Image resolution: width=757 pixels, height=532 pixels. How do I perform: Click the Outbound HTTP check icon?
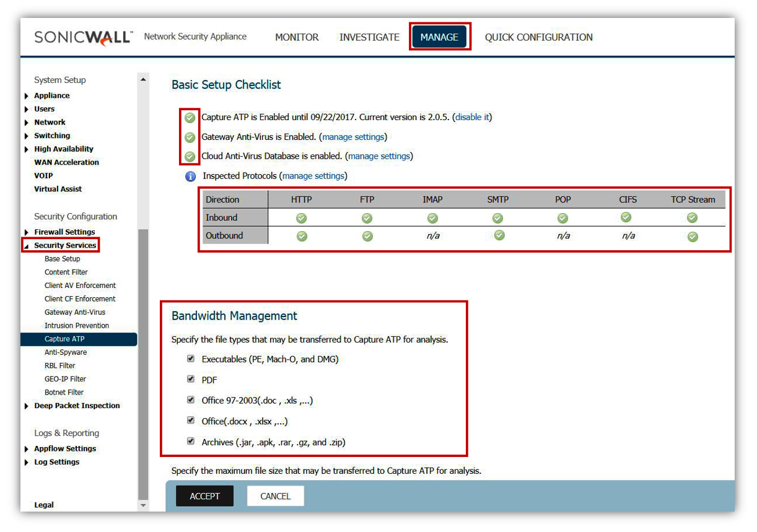click(x=302, y=237)
